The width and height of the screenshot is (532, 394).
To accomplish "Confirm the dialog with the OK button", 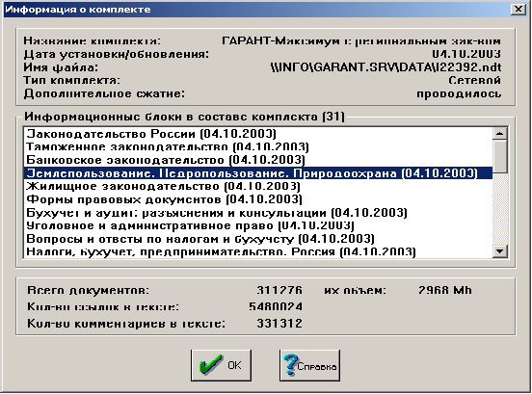I will click(221, 365).
